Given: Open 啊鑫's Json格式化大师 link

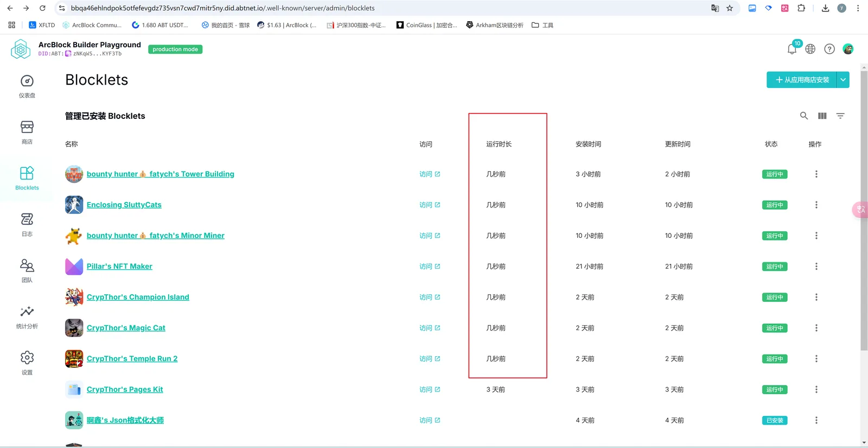Looking at the screenshot, I should pyautogui.click(x=125, y=420).
